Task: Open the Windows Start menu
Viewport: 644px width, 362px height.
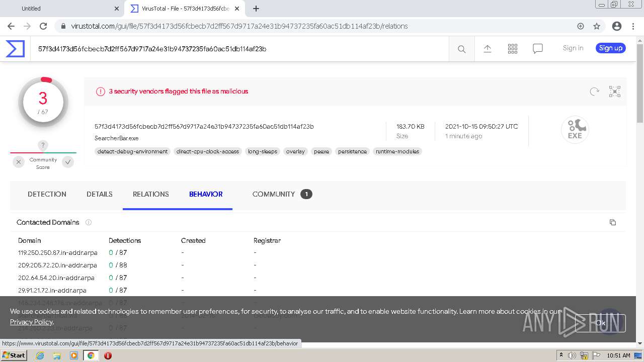Action: (x=14, y=355)
